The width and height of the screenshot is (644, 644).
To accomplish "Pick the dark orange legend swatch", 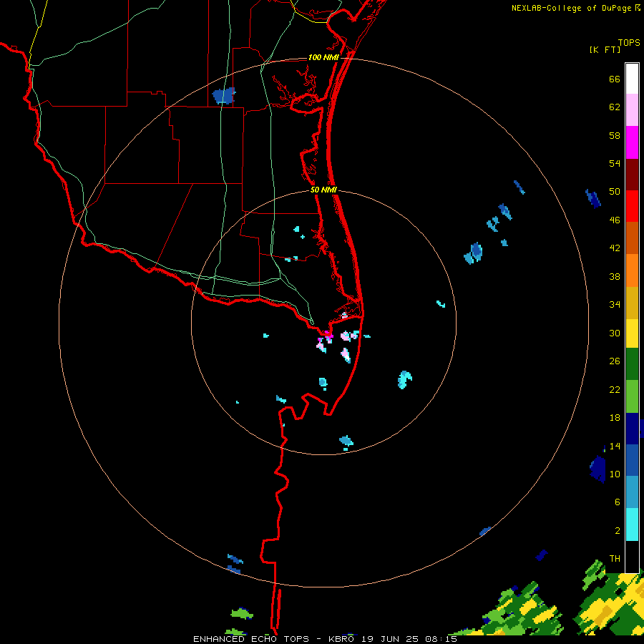I will tap(632, 238).
